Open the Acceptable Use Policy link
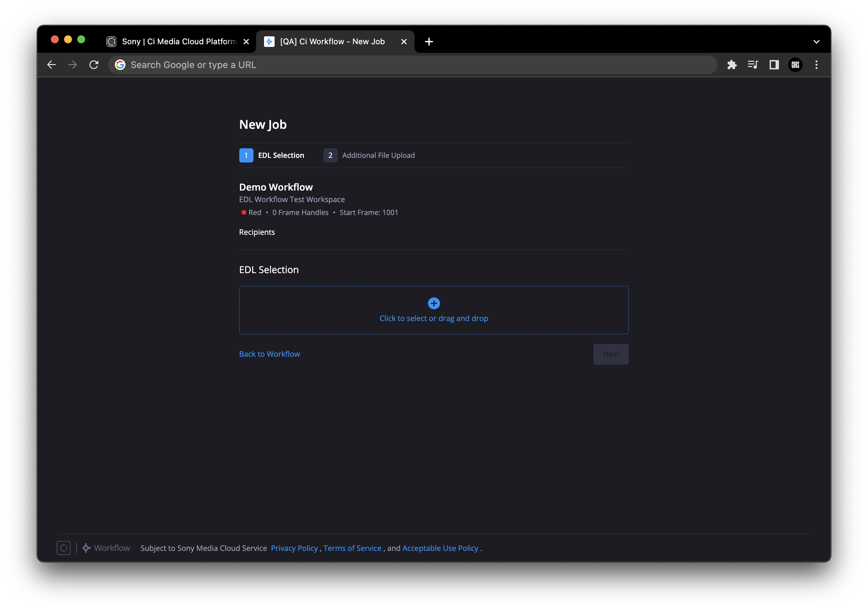This screenshot has height=611, width=868. coord(440,548)
